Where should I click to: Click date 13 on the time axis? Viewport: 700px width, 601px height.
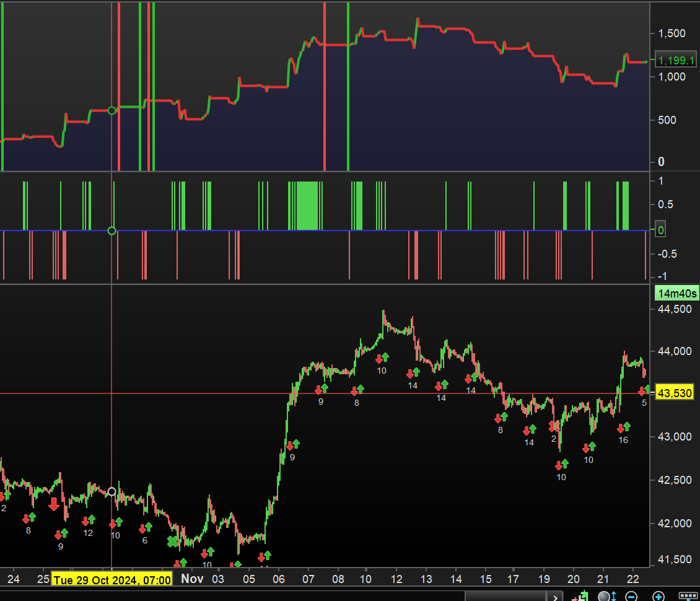[426, 579]
